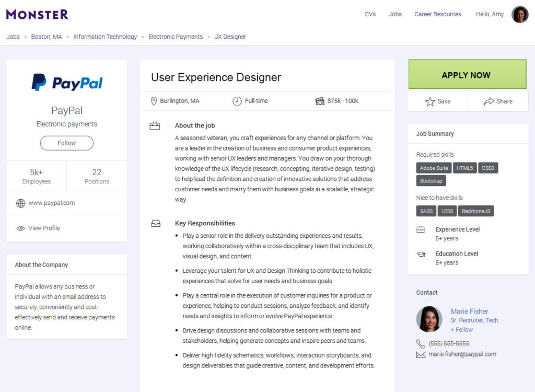
Task: Click the Education Level label
Action: [457, 253]
